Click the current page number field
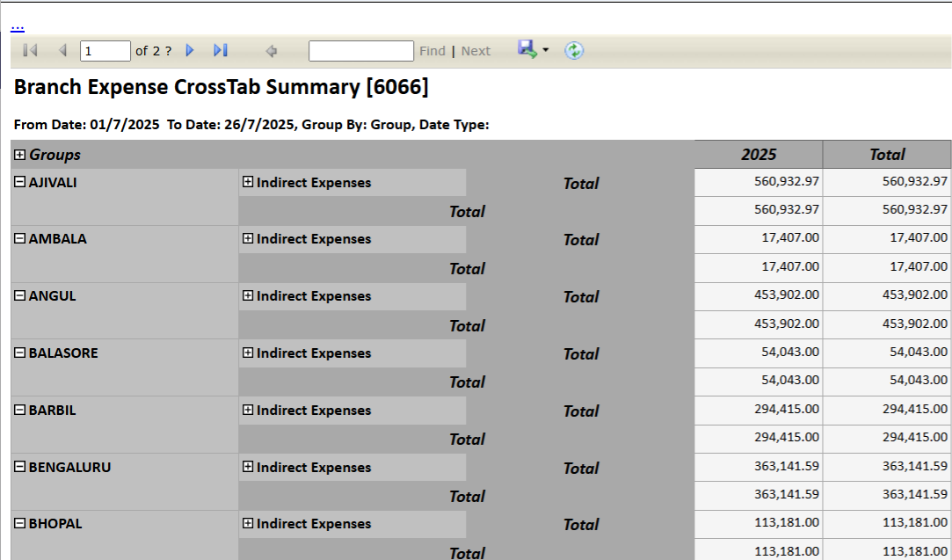 coord(105,51)
